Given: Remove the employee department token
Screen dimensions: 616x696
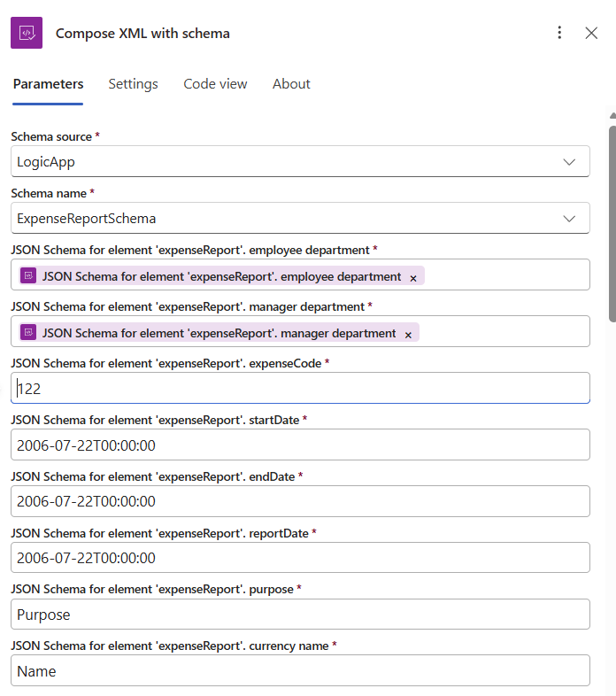Looking at the screenshot, I should pos(412,277).
